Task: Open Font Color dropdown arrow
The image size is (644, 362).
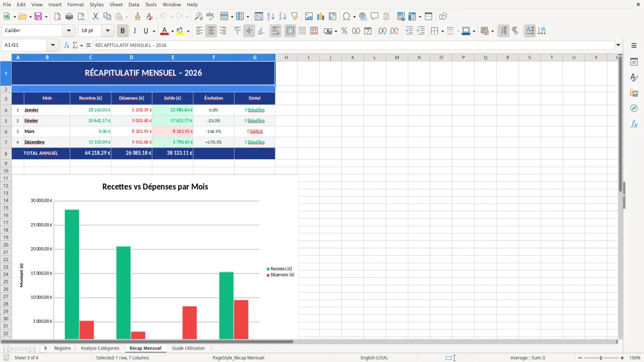Action: [x=172, y=31]
